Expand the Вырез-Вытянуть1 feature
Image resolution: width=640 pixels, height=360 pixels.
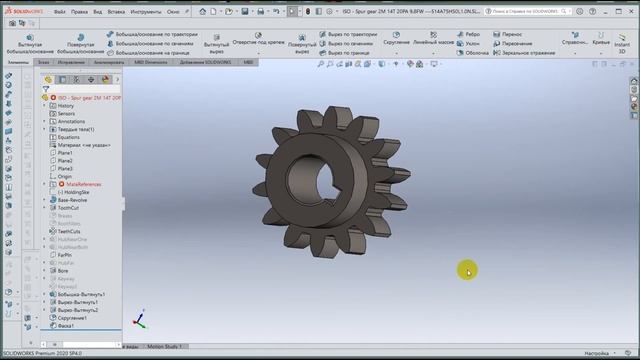click(x=44, y=302)
